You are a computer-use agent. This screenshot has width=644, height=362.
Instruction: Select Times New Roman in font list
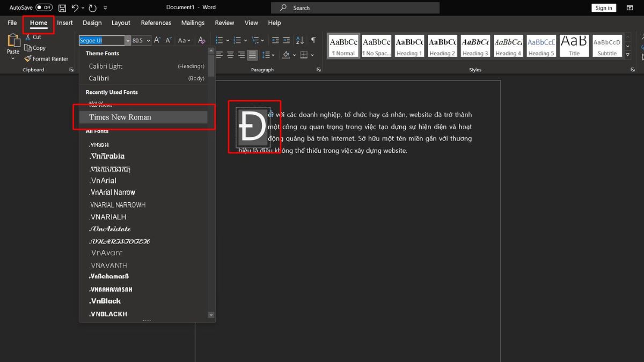[143, 117]
